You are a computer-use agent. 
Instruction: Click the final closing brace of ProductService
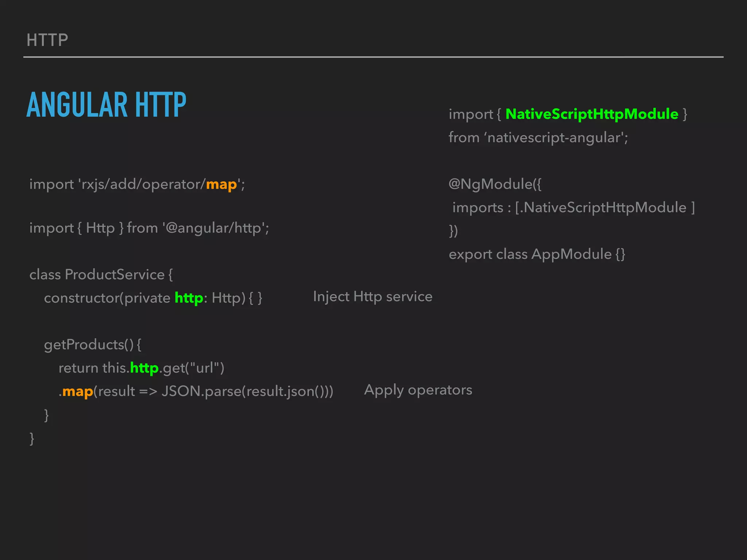pyautogui.click(x=32, y=438)
